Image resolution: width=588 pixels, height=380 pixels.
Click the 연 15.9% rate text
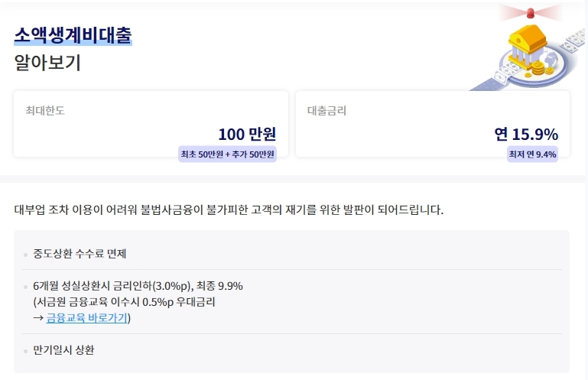click(526, 134)
